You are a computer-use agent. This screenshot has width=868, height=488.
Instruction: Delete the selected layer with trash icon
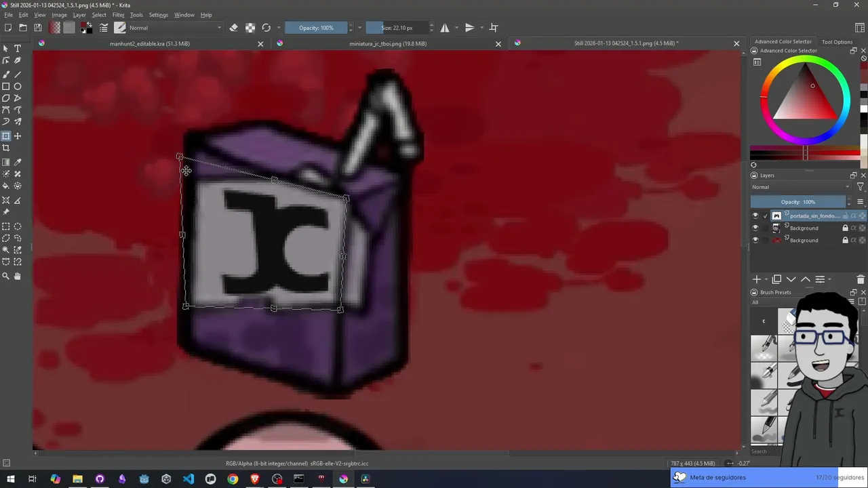[861, 279]
